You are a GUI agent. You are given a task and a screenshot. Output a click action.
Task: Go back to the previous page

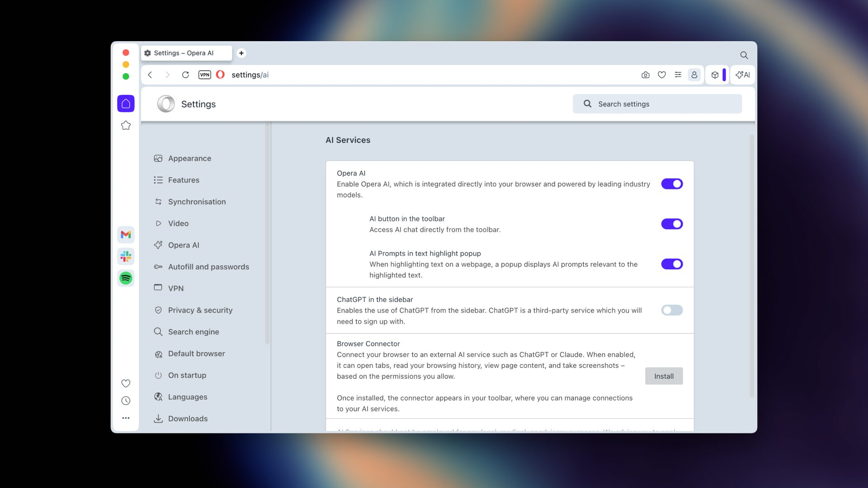[x=150, y=75]
